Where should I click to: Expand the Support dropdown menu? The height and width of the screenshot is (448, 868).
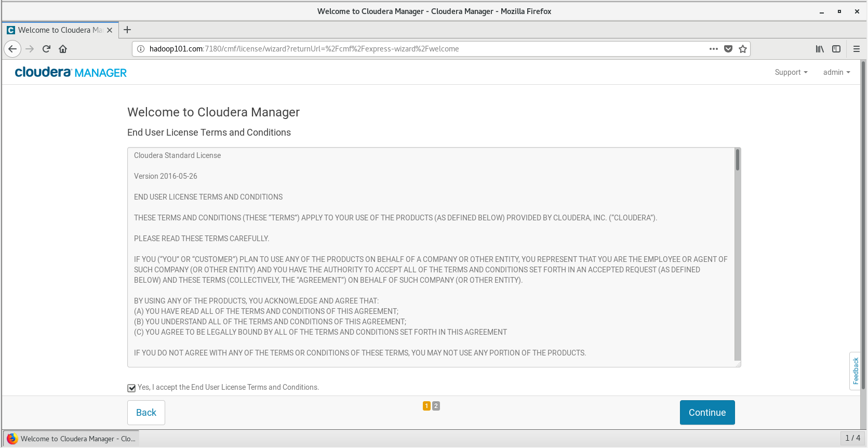[791, 72]
